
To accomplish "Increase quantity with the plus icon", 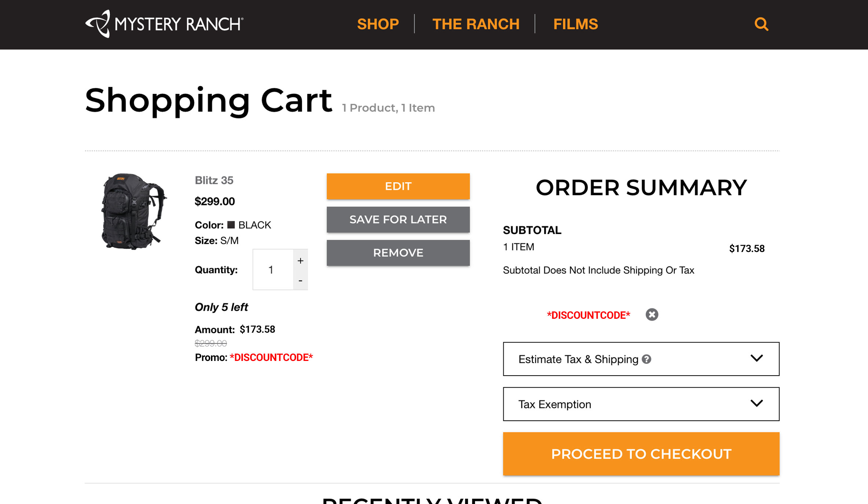I will pyautogui.click(x=300, y=260).
